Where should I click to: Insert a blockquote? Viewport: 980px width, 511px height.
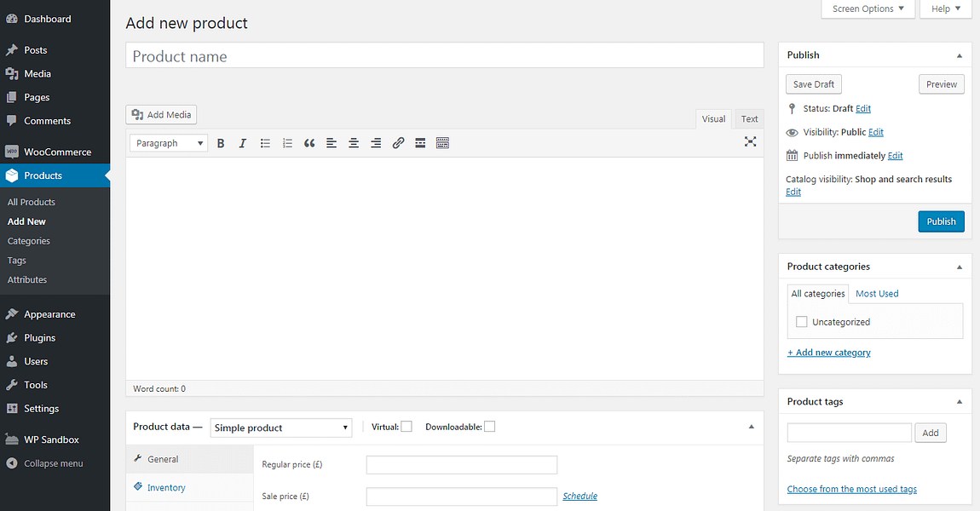309,142
